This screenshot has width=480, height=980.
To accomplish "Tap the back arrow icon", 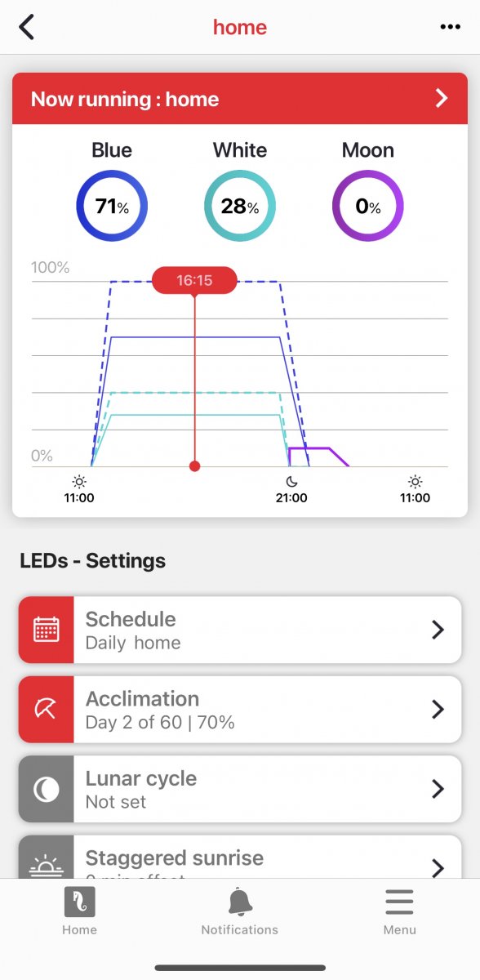I will [x=27, y=27].
